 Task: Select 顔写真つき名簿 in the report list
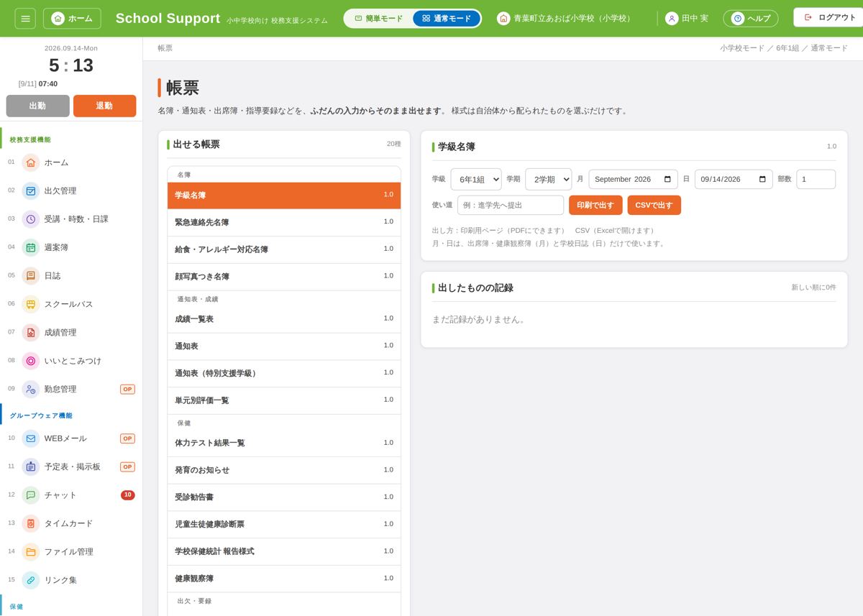tap(284, 277)
